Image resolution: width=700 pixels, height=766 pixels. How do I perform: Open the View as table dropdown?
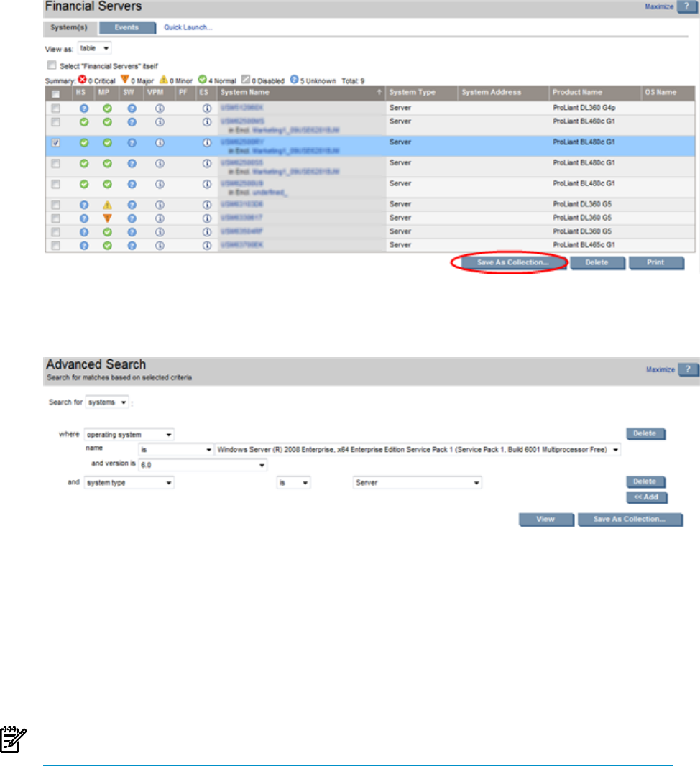click(95, 48)
